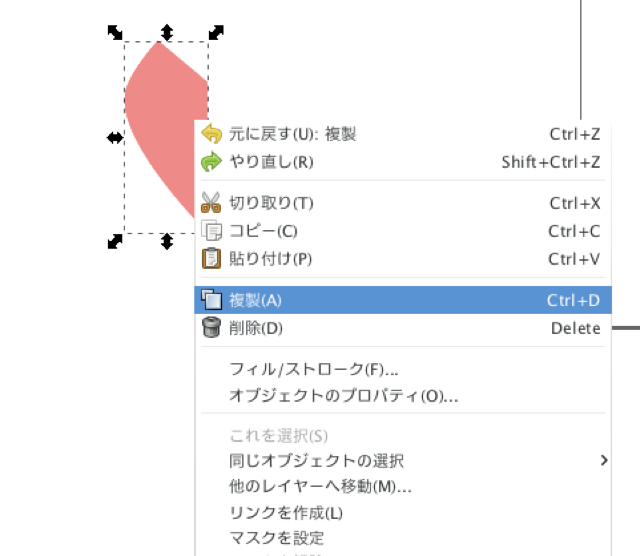Open オブジェクトのプロパティ(O)... entry
640x556 pixels.
[x=343, y=395]
